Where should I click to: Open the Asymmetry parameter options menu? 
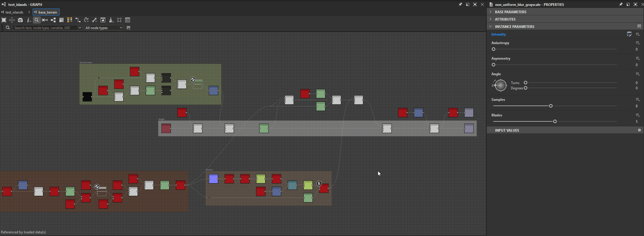(x=638, y=58)
